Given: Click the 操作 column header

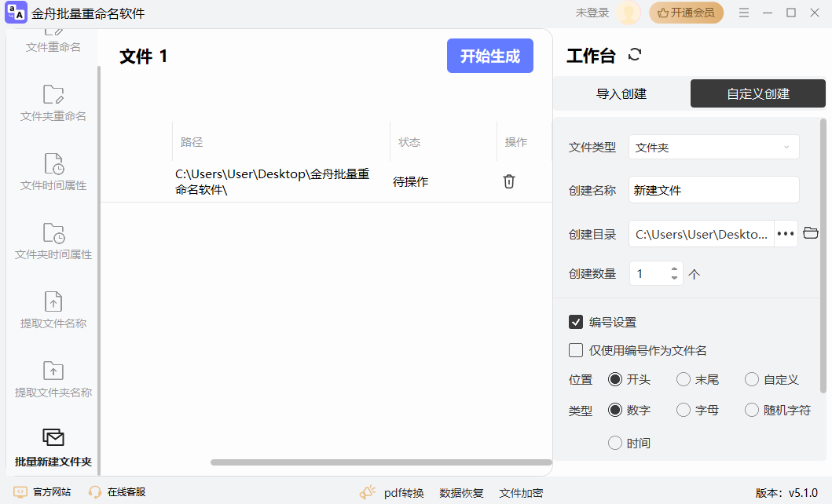Looking at the screenshot, I should [515, 142].
